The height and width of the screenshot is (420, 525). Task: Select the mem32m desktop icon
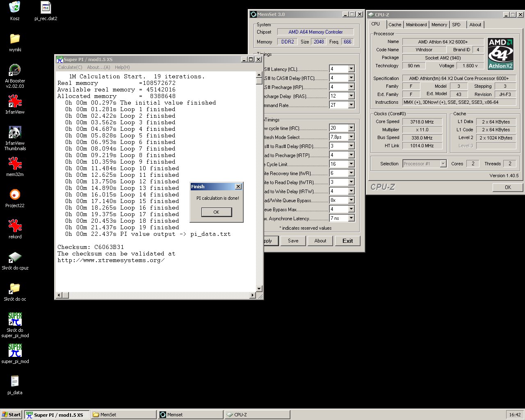click(x=15, y=163)
